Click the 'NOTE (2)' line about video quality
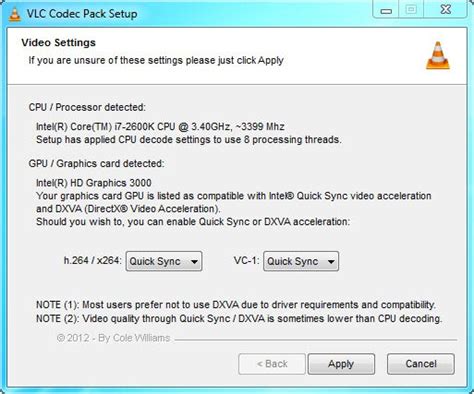Viewport: 474px width, 394px height. click(239, 318)
